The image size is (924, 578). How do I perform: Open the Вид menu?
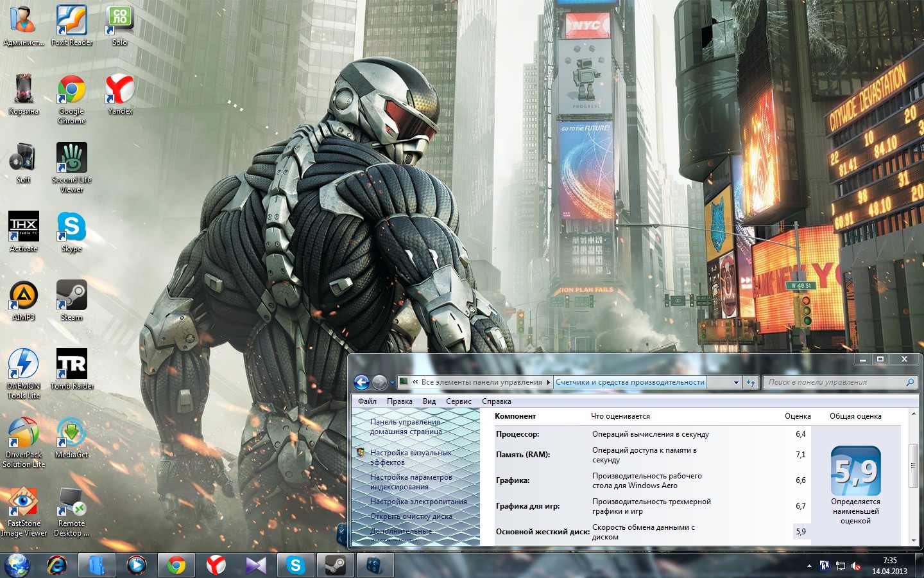429,401
